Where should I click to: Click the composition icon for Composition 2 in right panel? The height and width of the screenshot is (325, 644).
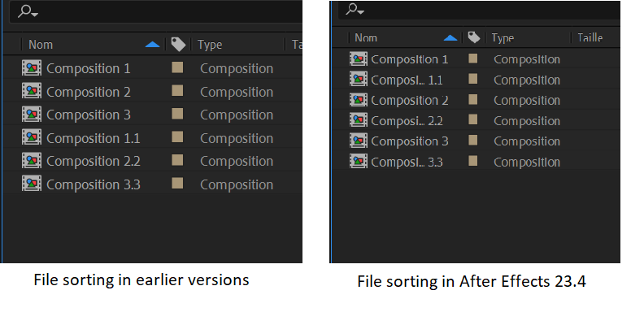click(x=359, y=101)
